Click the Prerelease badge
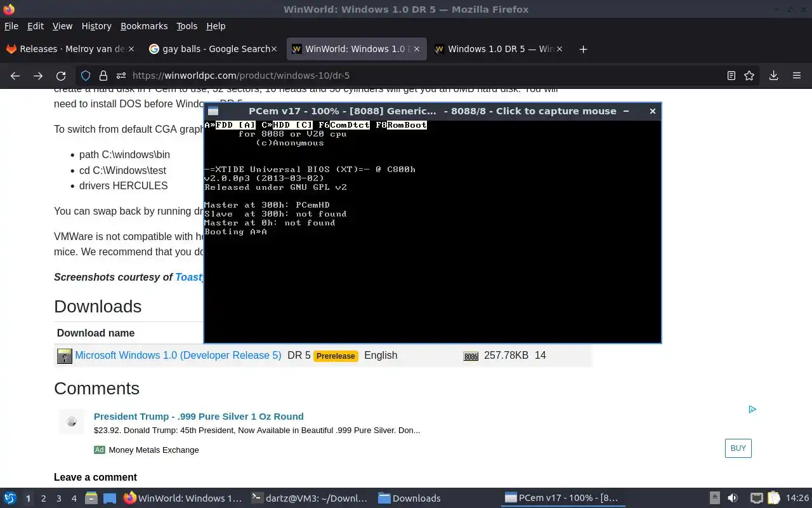 click(336, 356)
